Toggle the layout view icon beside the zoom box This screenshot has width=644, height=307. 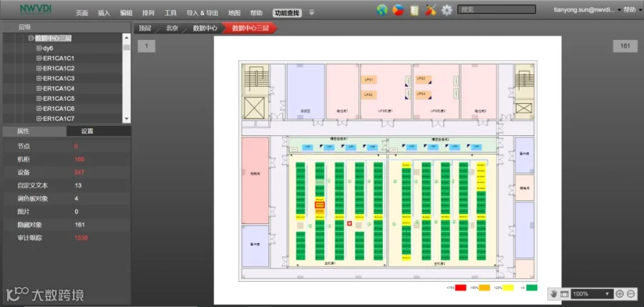pos(565,294)
